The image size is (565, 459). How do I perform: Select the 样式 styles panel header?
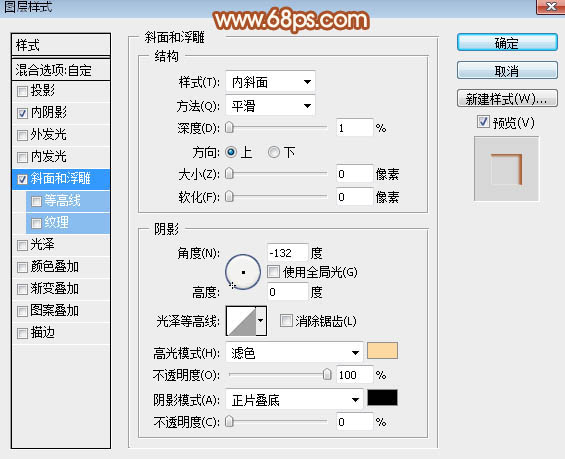(x=61, y=45)
